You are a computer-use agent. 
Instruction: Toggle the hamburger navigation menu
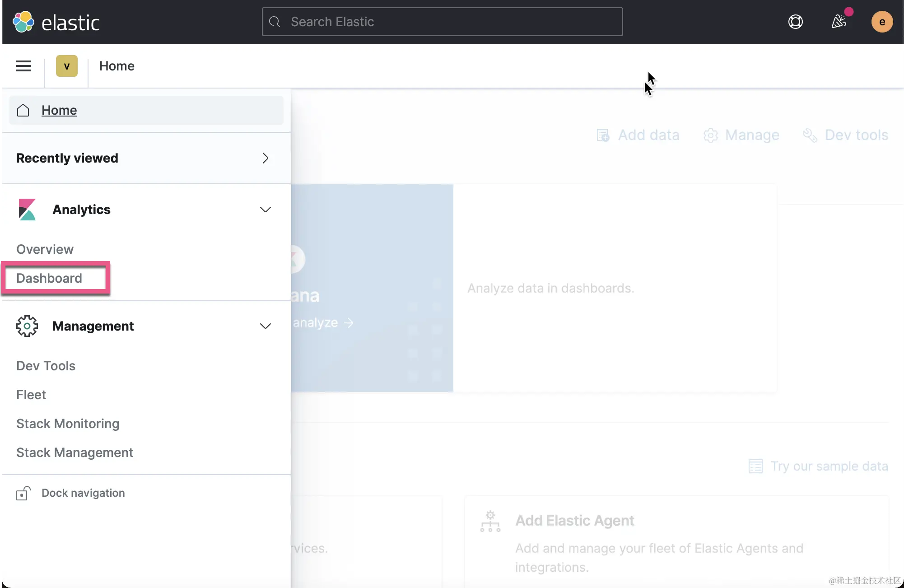coord(23,66)
